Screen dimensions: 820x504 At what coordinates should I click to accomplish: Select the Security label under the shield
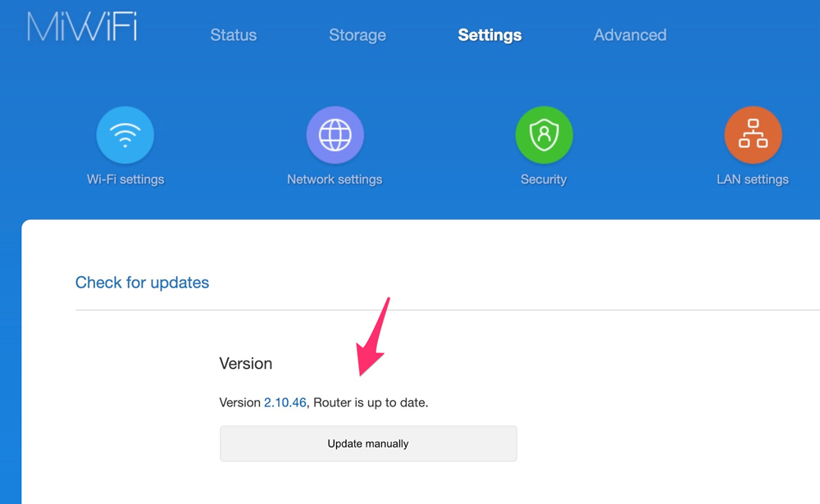point(544,179)
